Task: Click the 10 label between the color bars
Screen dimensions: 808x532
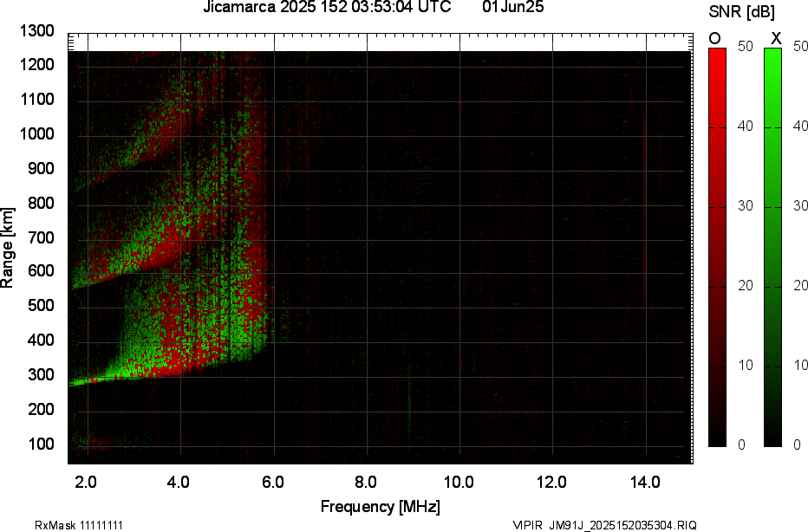Action: coord(746,365)
